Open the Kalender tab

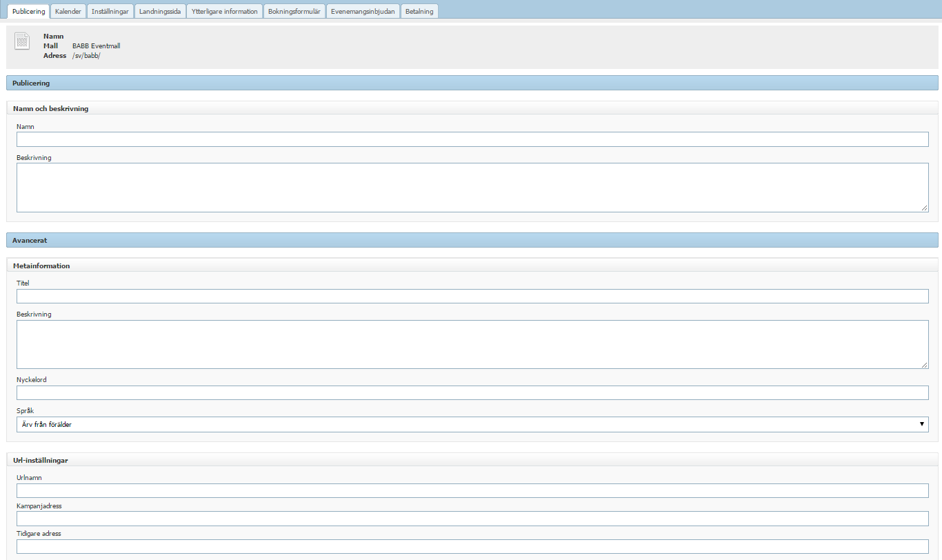68,11
